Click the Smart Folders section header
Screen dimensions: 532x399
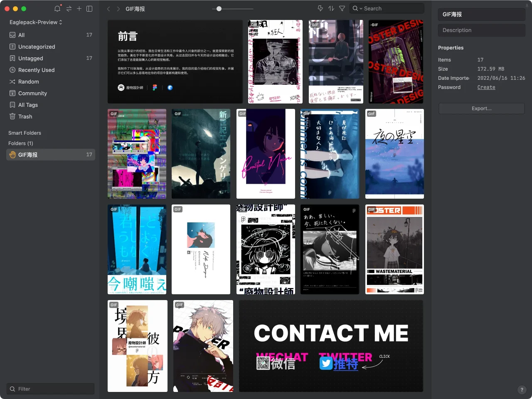[x=25, y=133]
